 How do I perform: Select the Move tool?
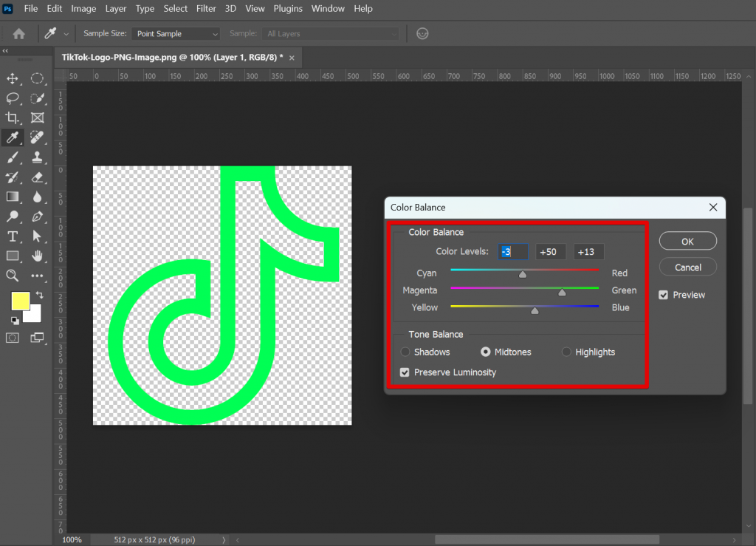point(12,78)
